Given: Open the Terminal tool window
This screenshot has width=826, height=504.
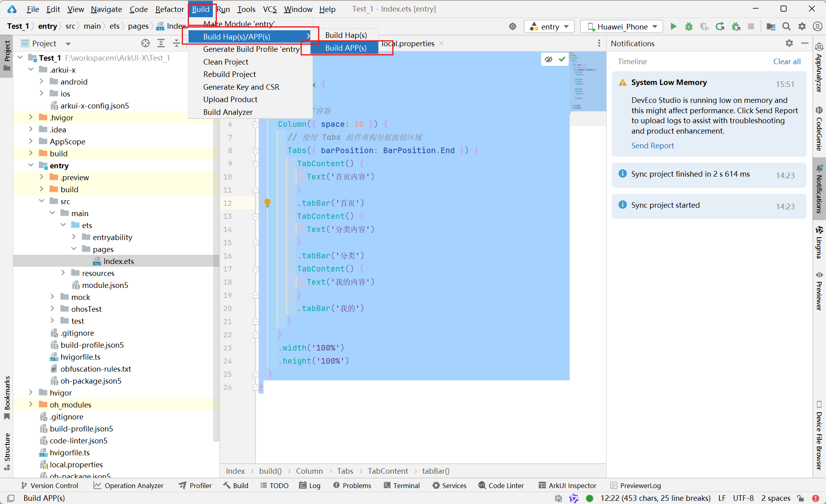Looking at the screenshot, I should (402, 485).
